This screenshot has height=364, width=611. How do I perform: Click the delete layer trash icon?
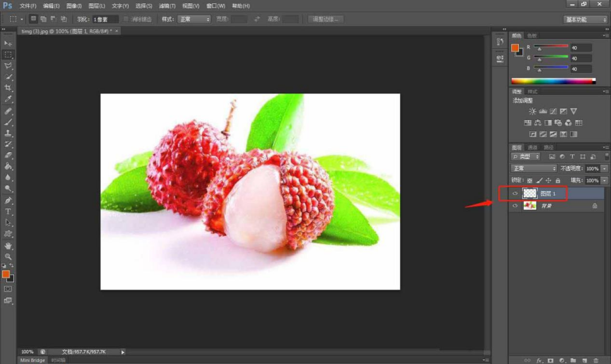coord(595,360)
